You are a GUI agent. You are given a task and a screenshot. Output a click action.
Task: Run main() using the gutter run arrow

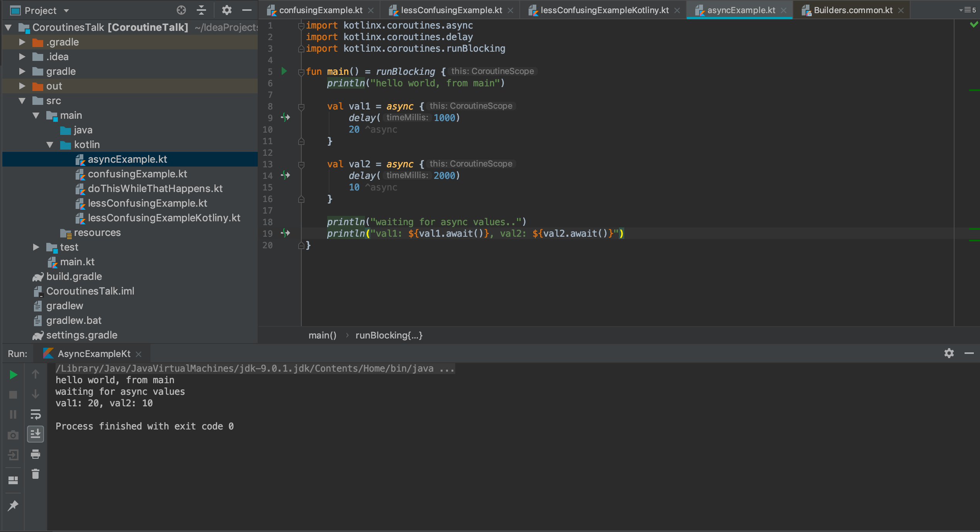284,71
